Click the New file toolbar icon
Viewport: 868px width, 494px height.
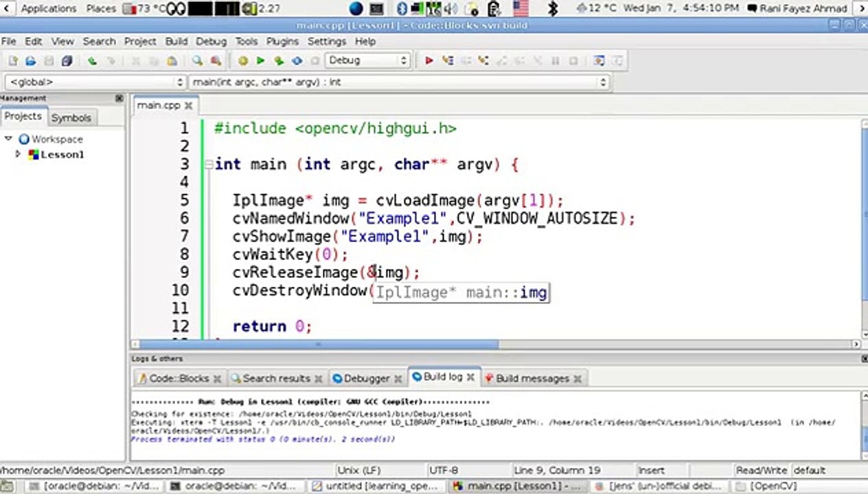click(12, 60)
